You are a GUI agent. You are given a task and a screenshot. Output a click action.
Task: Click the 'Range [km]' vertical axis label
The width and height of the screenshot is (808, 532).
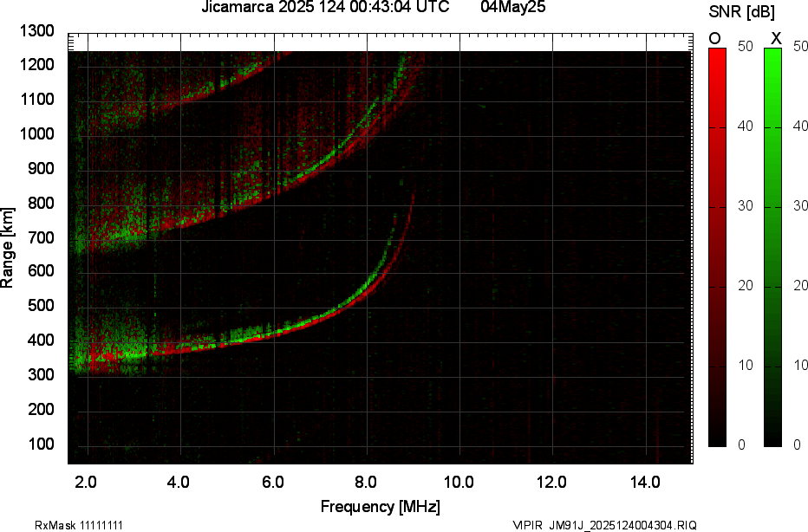click(7, 248)
